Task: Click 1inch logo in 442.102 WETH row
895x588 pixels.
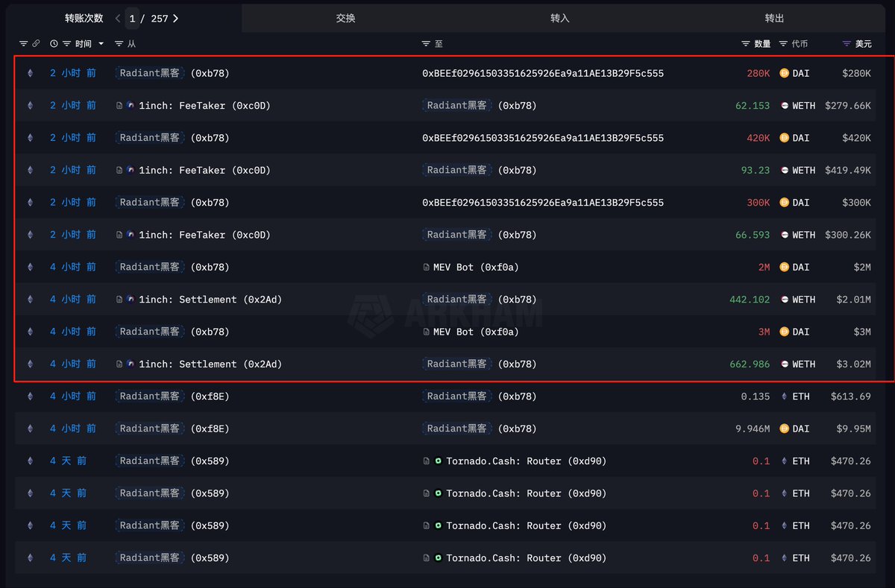Action: [x=131, y=299]
